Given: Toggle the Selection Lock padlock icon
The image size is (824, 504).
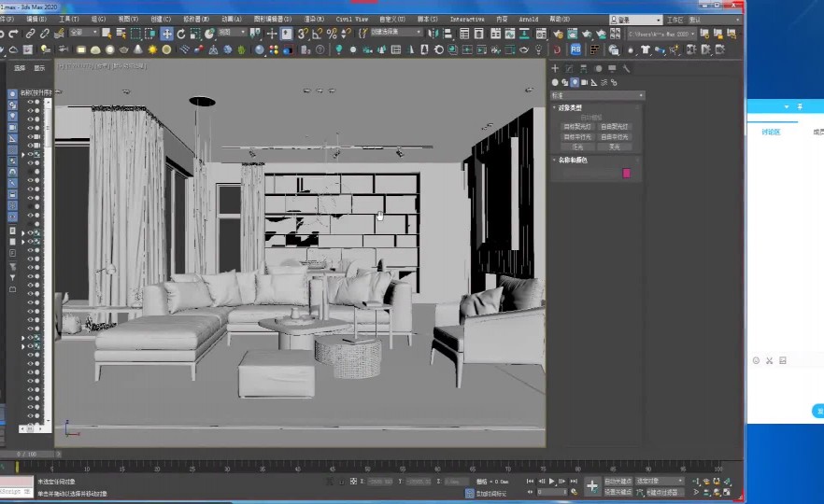Looking at the screenshot, I should (342, 482).
